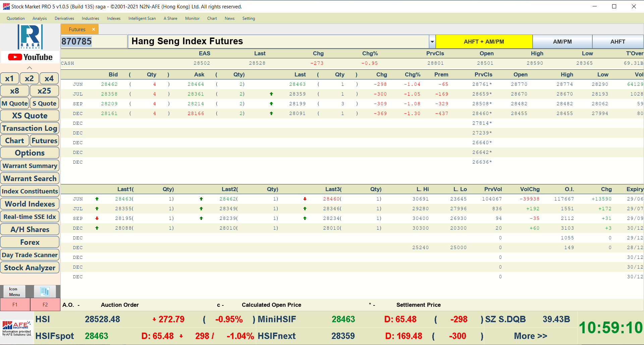Click the futures code input field
This screenshot has width=644, height=345.
(94, 42)
